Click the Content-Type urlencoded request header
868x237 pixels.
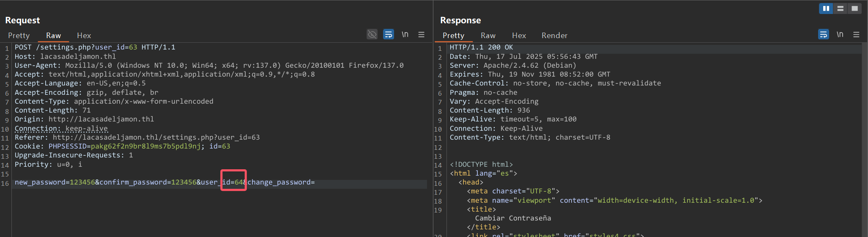(114, 101)
